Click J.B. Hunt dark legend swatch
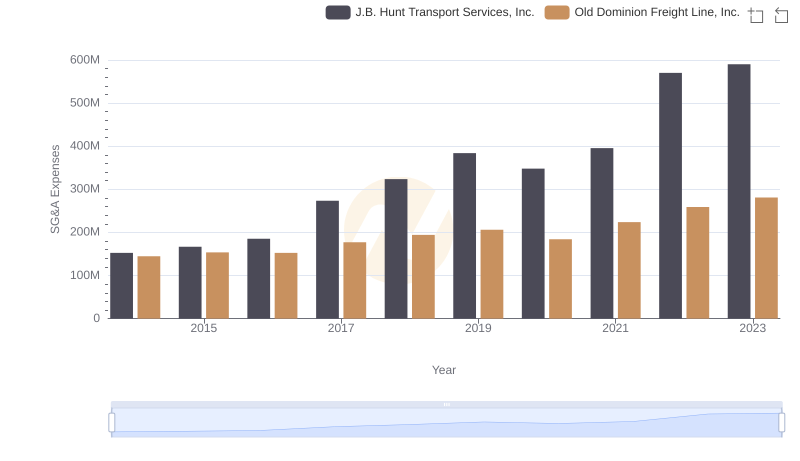 point(338,12)
